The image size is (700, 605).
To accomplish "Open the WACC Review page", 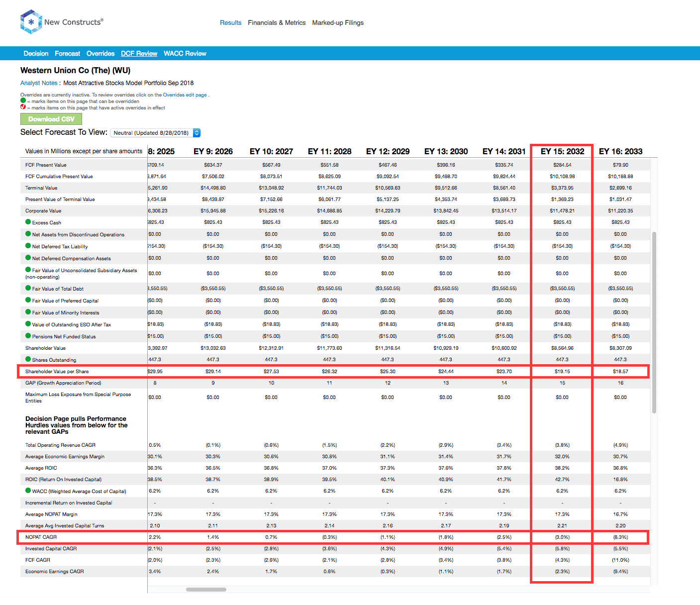I will (185, 53).
